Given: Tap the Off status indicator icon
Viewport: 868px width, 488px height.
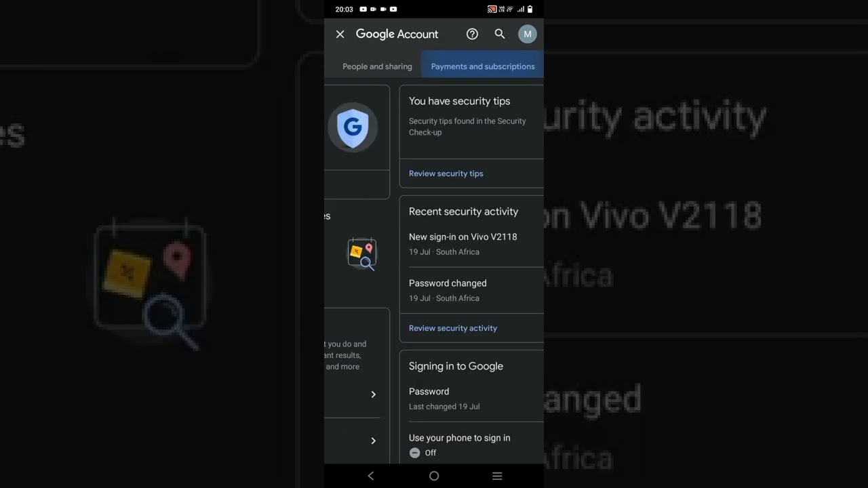Looking at the screenshot, I should [415, 453].
